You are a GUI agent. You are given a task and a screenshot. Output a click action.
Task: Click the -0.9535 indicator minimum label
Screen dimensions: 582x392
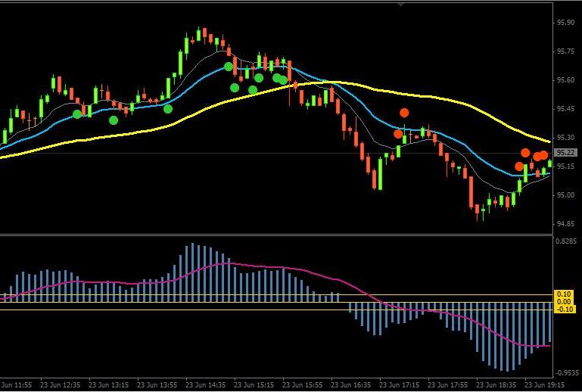[x=566, y=373]
